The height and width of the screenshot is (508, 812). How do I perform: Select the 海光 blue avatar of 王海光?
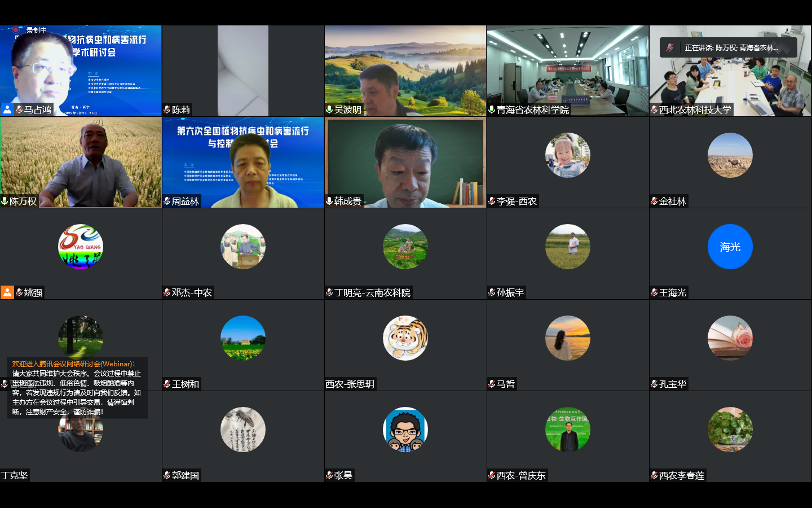(x=730, y=247)
